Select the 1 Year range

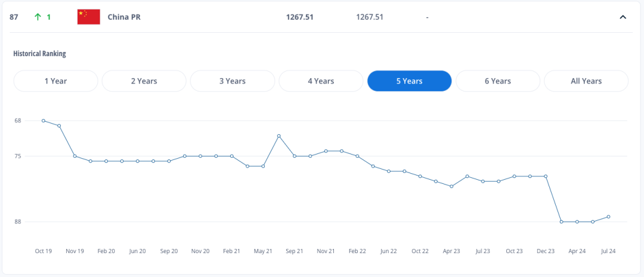click(56, 81)
